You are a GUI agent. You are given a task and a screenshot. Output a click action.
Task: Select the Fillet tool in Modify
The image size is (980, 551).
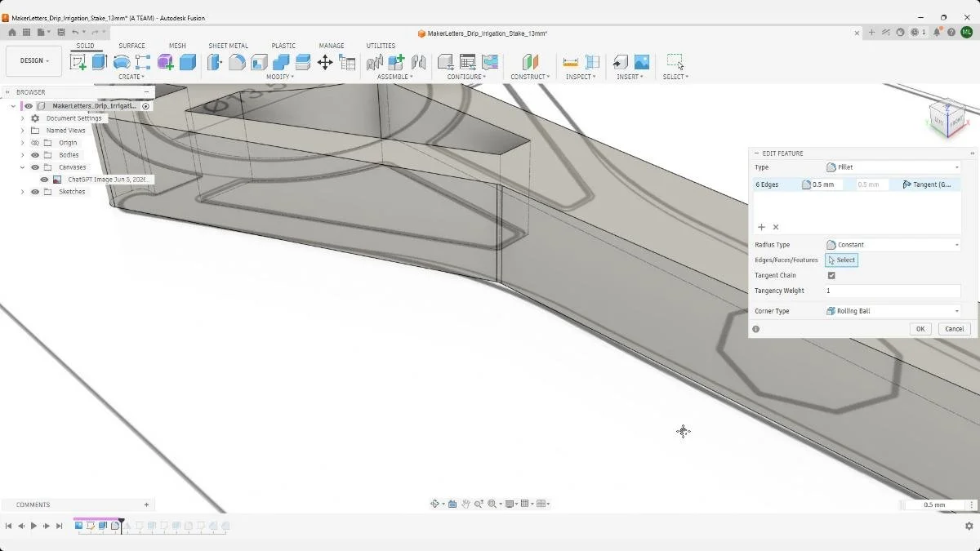pyautogui.click(x=237, y=62)
